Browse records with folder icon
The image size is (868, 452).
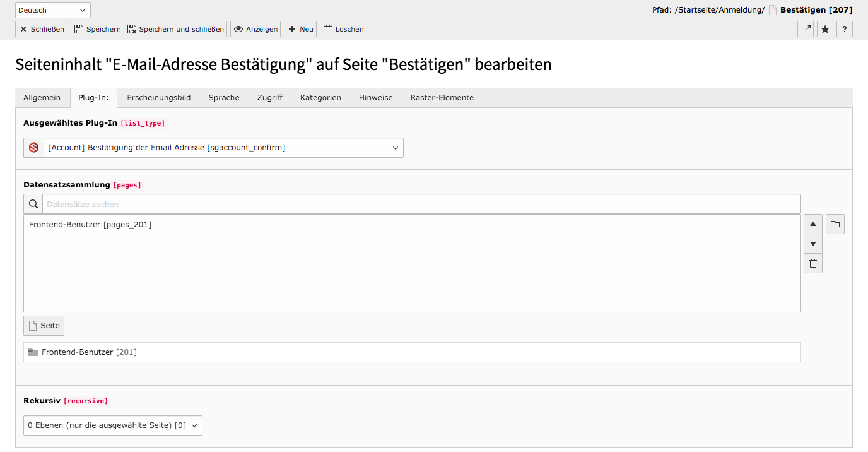pyautogui.click(x=835, y=224)
